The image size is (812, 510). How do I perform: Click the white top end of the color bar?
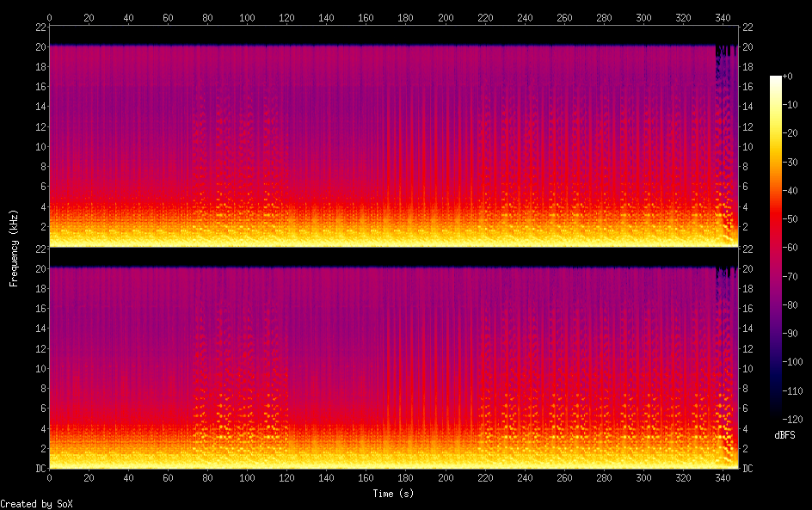click(x=777, y=79)
